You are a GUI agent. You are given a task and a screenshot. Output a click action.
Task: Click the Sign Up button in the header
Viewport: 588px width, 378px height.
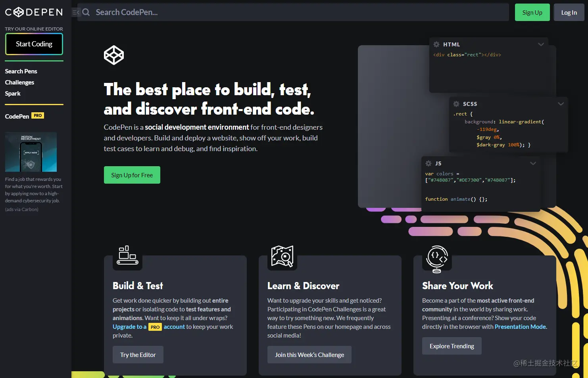532,12
